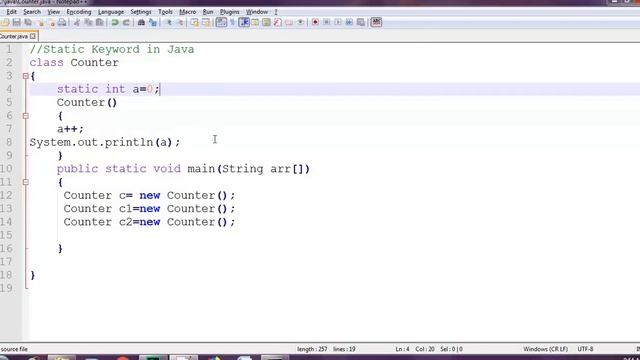
Task: Collapse the constructor fold marker at line 6
Action: 25,116
